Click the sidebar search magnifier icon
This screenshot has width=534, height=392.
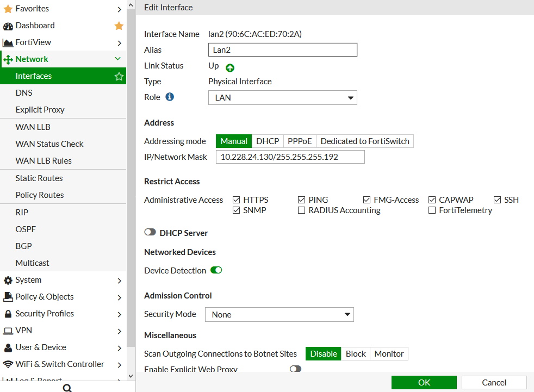coord(67,388)
